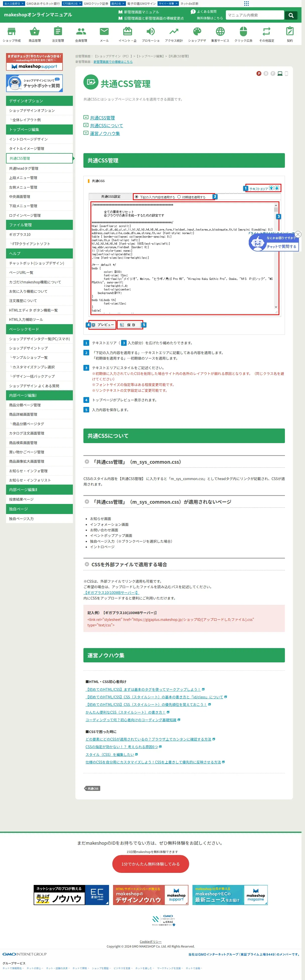Open 独自ページ入力 in sidebar
The height and width of the screenshot is (980, 305).
(x=39, y=519)
